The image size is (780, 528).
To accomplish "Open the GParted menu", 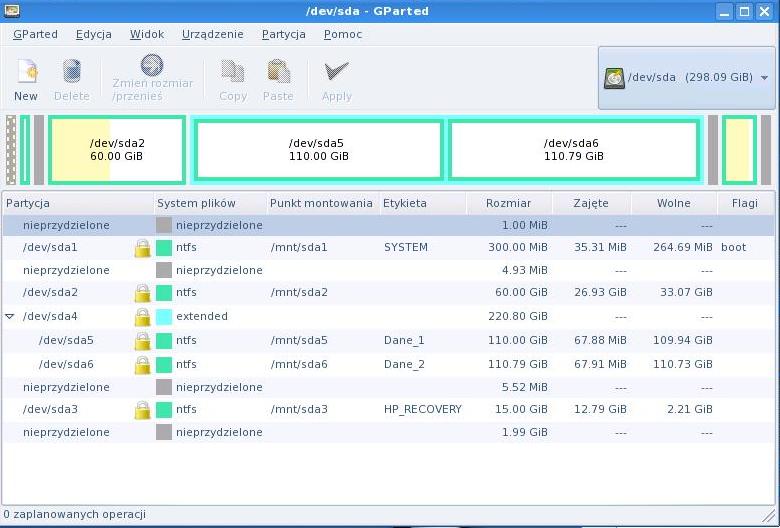I will click(35, 34).
